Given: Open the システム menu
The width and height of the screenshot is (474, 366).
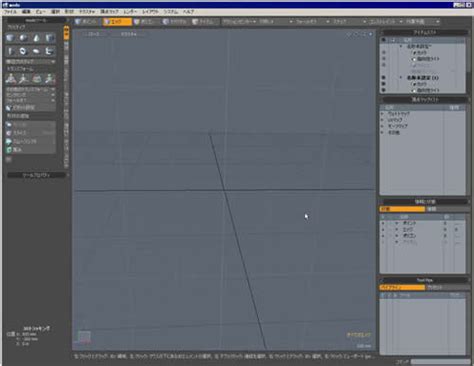Looking at the screenshot, I should (171, 12).
